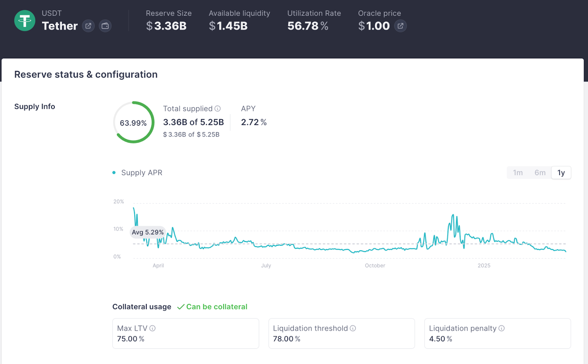The width and height of the screenshot is (588, 364).
Task: Click the Collateral usage label
Action: 142,307
